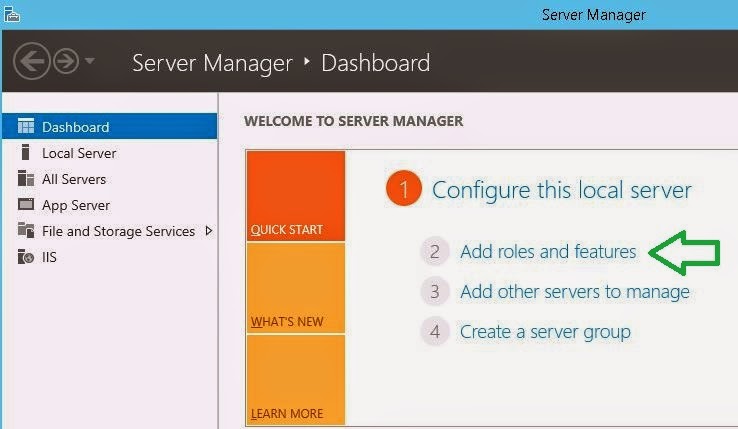Expand File and Storage Services arrow
This screenshot has width=738, height=429.
tap(209, 231)
